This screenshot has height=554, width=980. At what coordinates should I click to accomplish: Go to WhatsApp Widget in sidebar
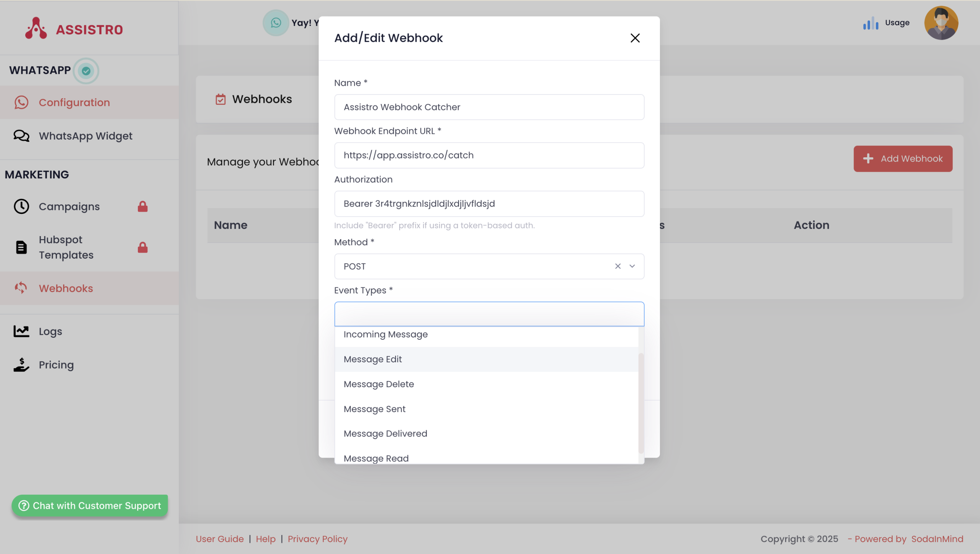85,136
